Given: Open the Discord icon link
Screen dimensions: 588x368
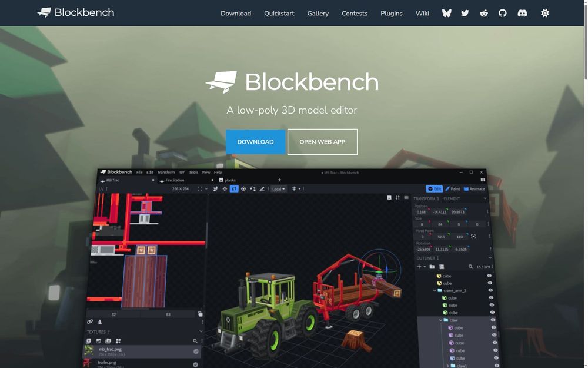Looking at the screenshot, I should click(x=522, y=13).
